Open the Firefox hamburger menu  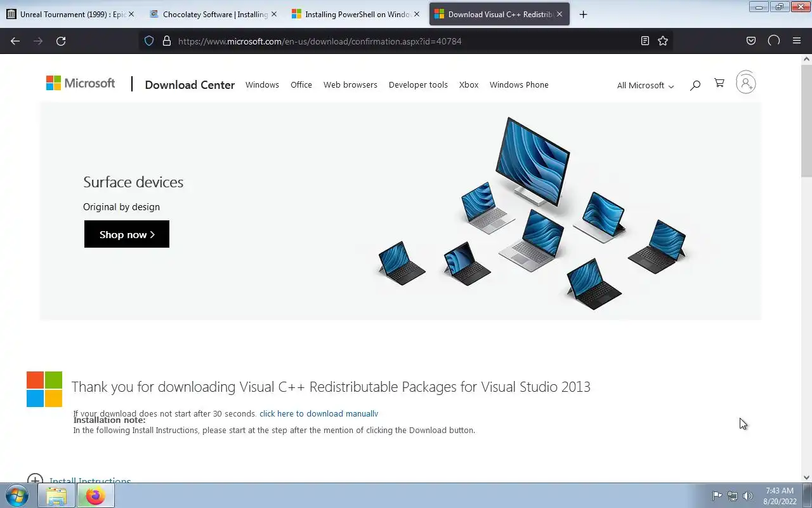coord(797,41)
